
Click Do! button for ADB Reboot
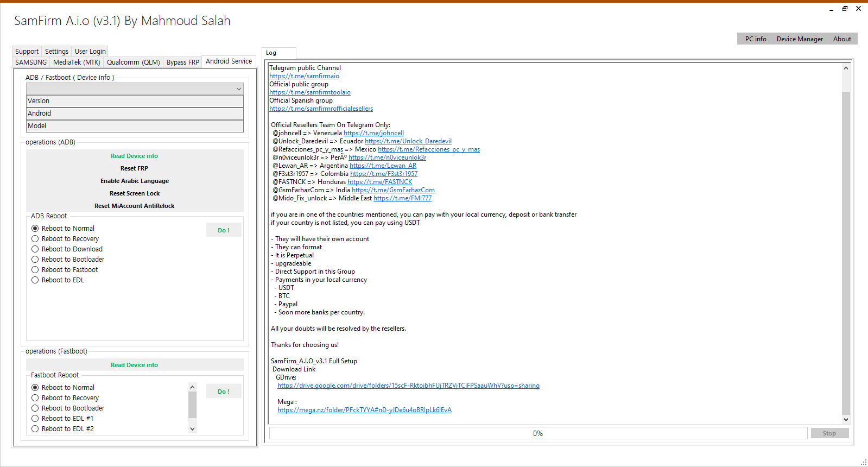[x=224, y=230]
